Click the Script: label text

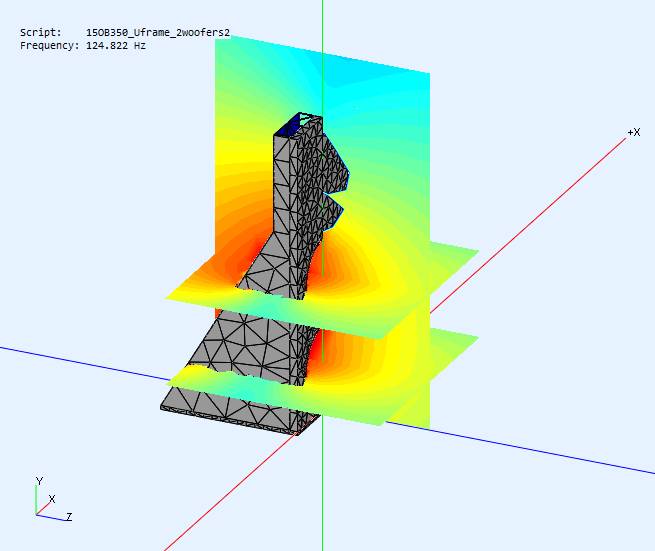tap(41, 33)
